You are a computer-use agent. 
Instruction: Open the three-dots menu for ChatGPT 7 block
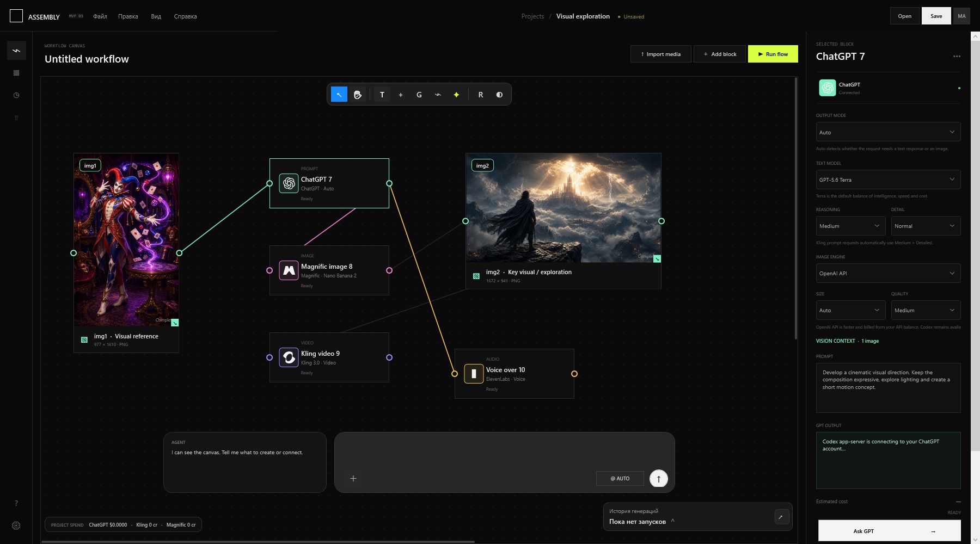pyautogui.click(x=957, y=57)
